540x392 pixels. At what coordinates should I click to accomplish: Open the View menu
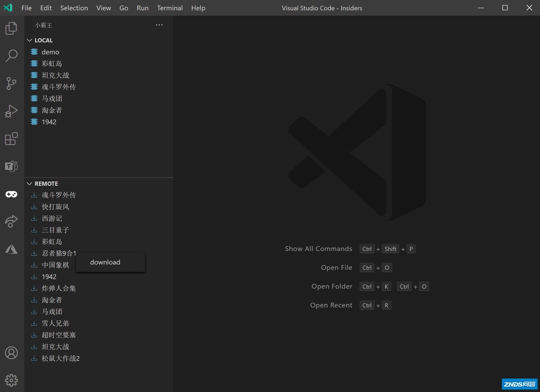(x=104, y=8)
